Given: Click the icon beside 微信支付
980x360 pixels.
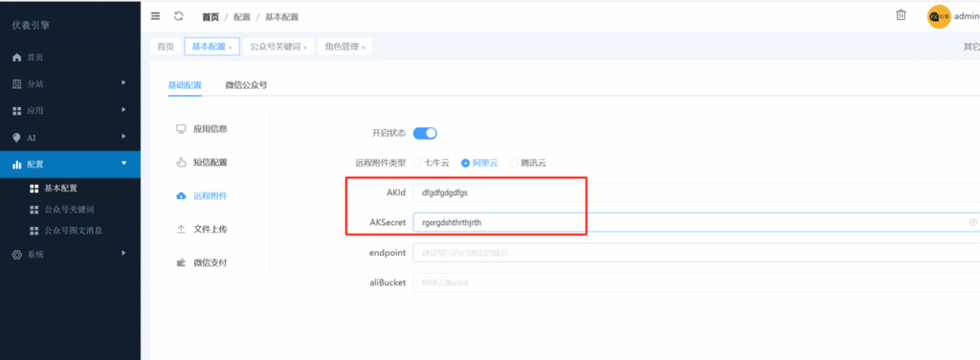Looking at the screenshot, I should click(181, 262).
